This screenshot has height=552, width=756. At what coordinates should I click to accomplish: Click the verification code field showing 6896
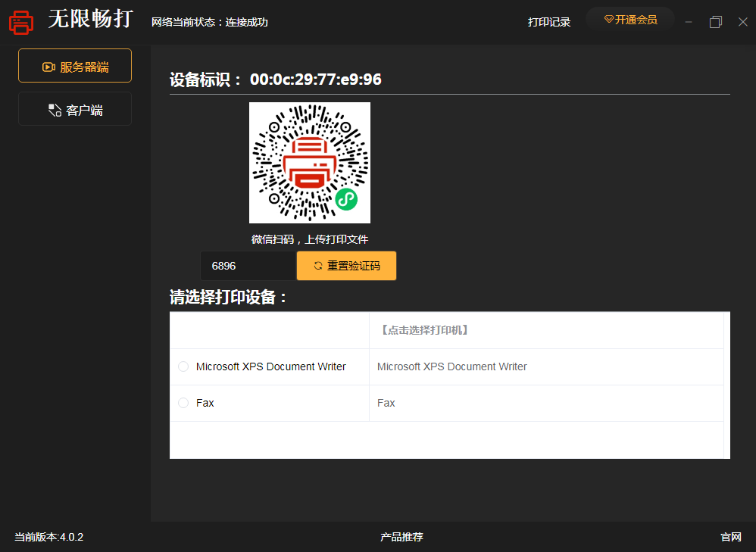(247, 266)
